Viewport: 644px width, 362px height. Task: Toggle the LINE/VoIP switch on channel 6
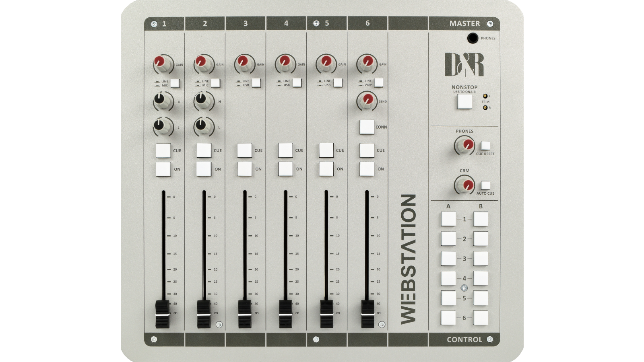click(378, 83)
